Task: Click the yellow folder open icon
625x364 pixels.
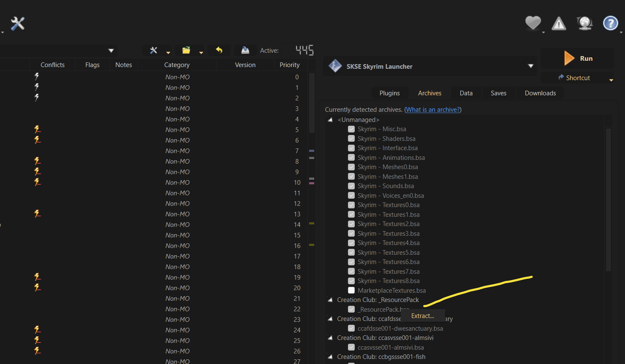Action: click(186, 50)
